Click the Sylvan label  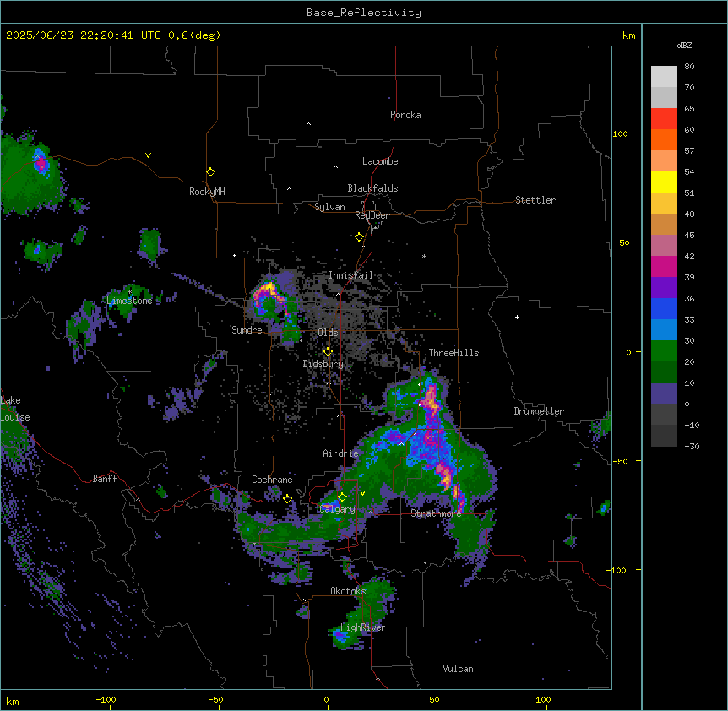coord(329,207)
